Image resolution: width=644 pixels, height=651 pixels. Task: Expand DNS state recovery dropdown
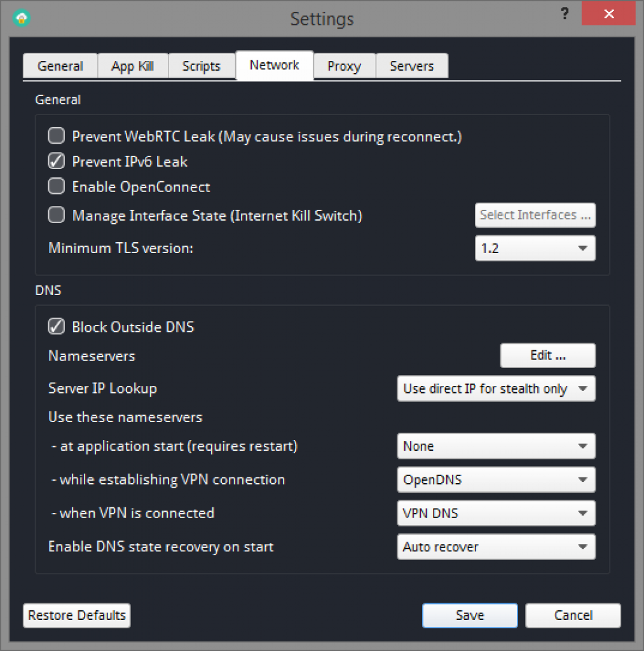click(496, 547)
